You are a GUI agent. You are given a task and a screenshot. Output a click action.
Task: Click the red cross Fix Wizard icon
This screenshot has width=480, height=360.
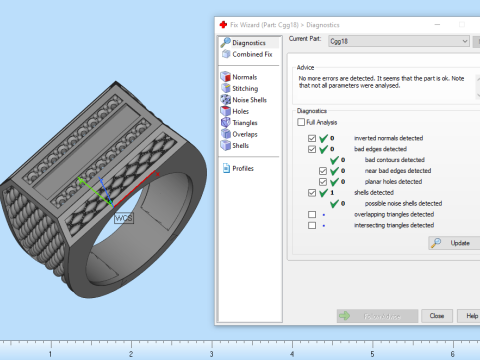(223, 25)
